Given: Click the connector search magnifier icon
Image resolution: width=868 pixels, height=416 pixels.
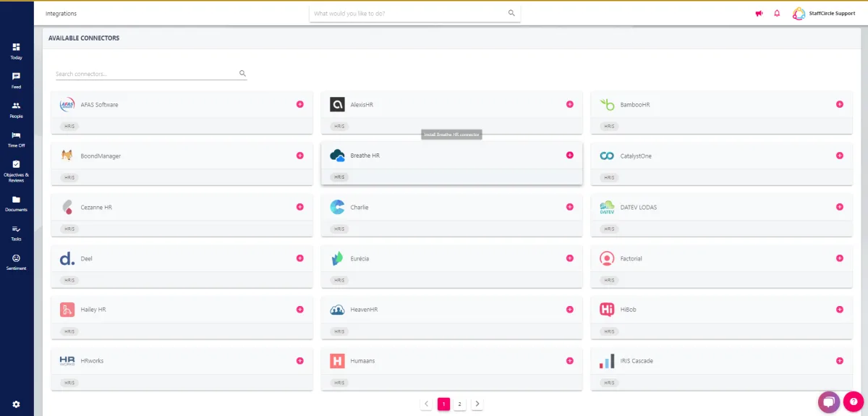Looking at the screenshot, I should (x=242, y=73).
